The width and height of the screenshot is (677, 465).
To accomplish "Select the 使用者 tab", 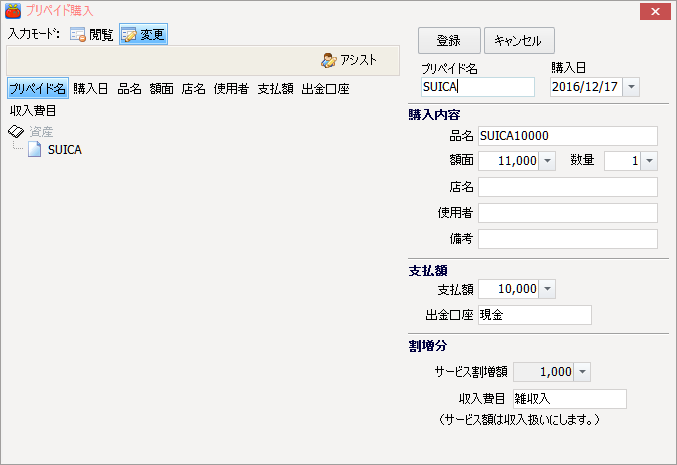I will click(231, 89).
